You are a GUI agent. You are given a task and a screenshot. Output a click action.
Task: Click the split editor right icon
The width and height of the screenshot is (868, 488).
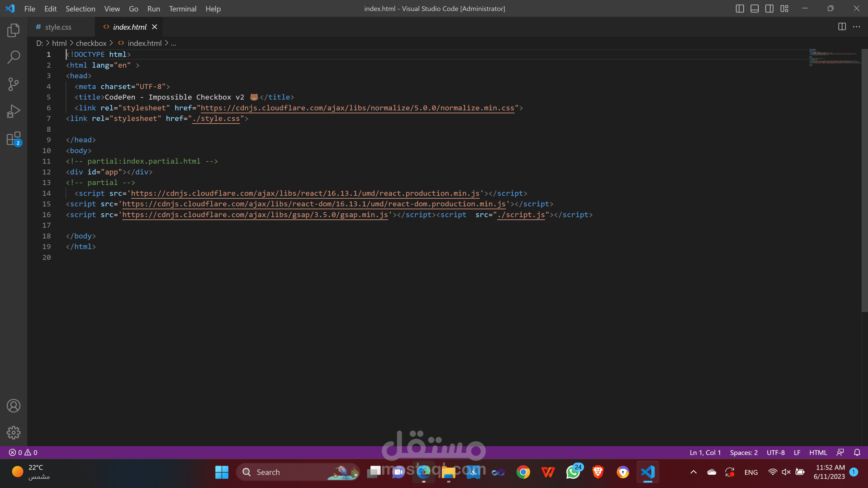842,27
